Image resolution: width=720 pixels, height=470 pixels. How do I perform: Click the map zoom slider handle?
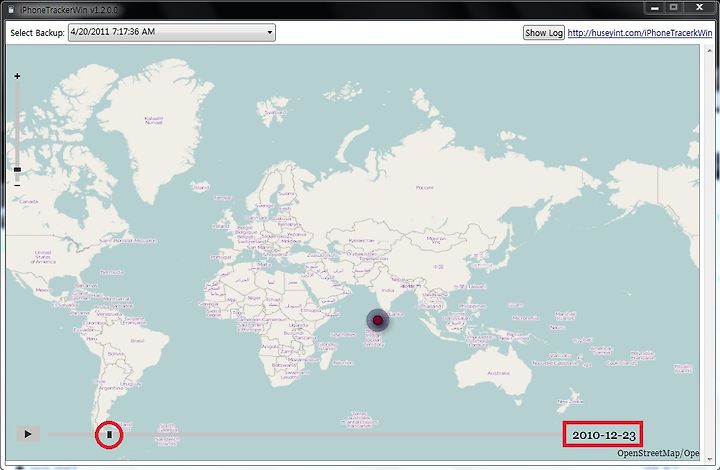coord(17,170)
